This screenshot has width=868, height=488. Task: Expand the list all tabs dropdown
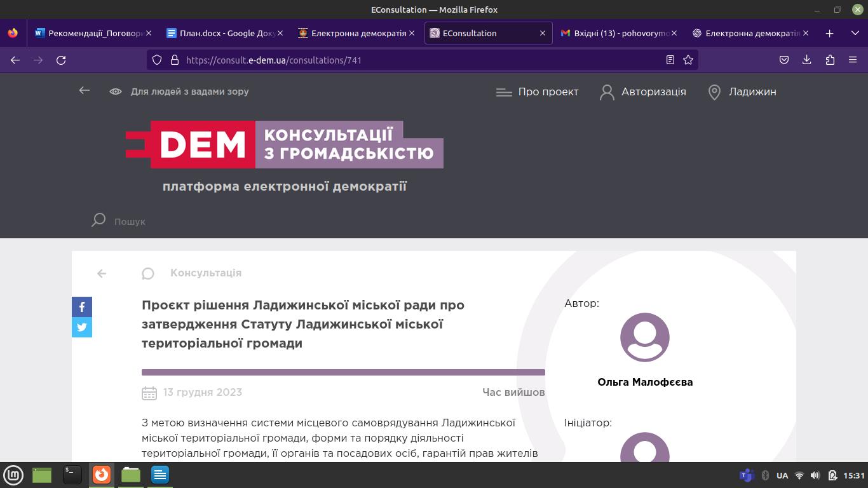click(x=855, y=33)
